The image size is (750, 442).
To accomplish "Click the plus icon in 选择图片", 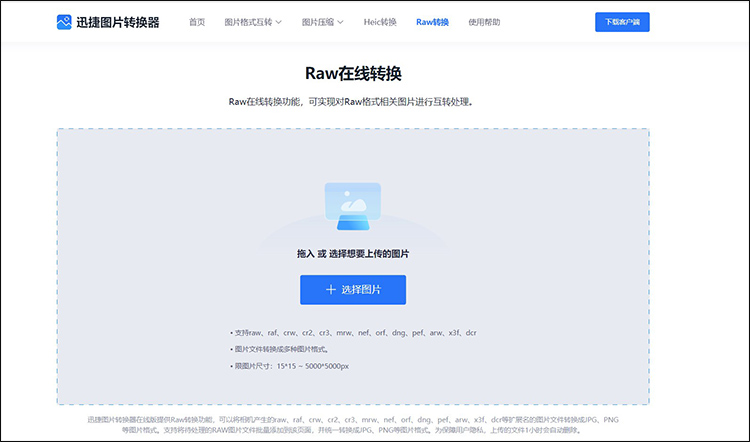I will [x=331, y=289].
